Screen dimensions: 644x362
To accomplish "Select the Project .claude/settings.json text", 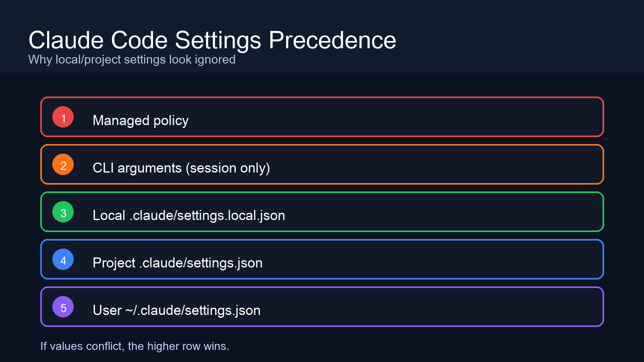I will (178, 263).
